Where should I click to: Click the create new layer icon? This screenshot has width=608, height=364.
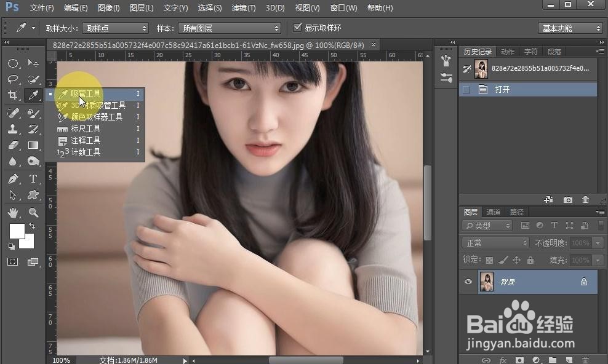click(x=569, y=360)
